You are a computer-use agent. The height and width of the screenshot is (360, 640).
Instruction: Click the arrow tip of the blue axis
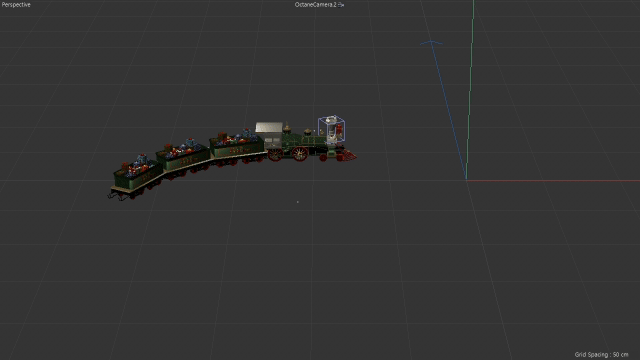click(x=431, y=42)
